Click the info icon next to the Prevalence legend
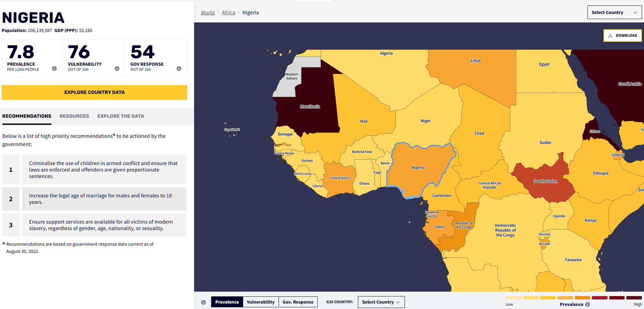644x309 pixels. [x=587, y=304]
